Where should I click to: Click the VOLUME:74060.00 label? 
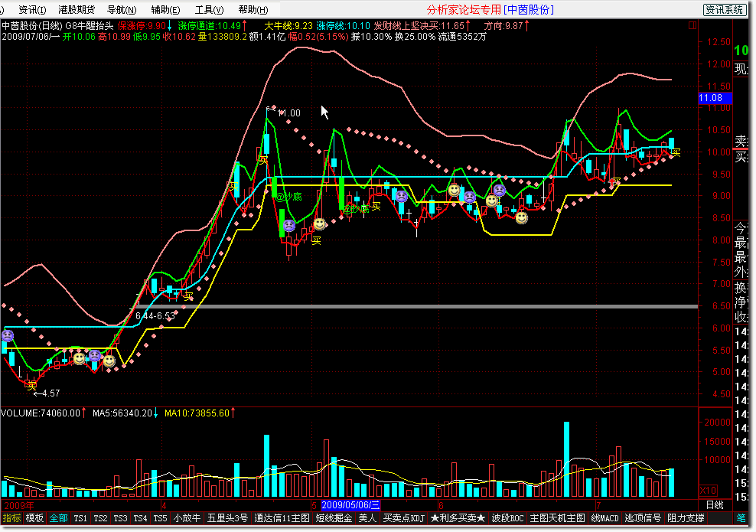click(x=41, y=413)
